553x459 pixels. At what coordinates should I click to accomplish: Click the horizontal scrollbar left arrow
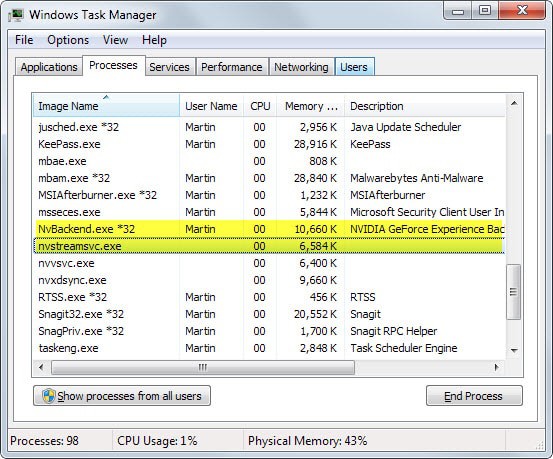click(x=41, y=367)
